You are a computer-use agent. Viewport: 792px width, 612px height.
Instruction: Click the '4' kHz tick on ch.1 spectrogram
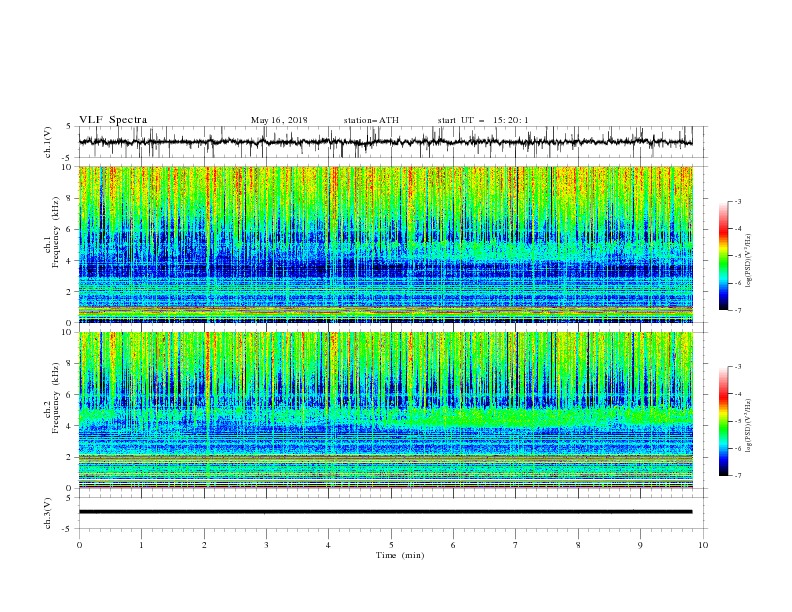click(70, 261)
